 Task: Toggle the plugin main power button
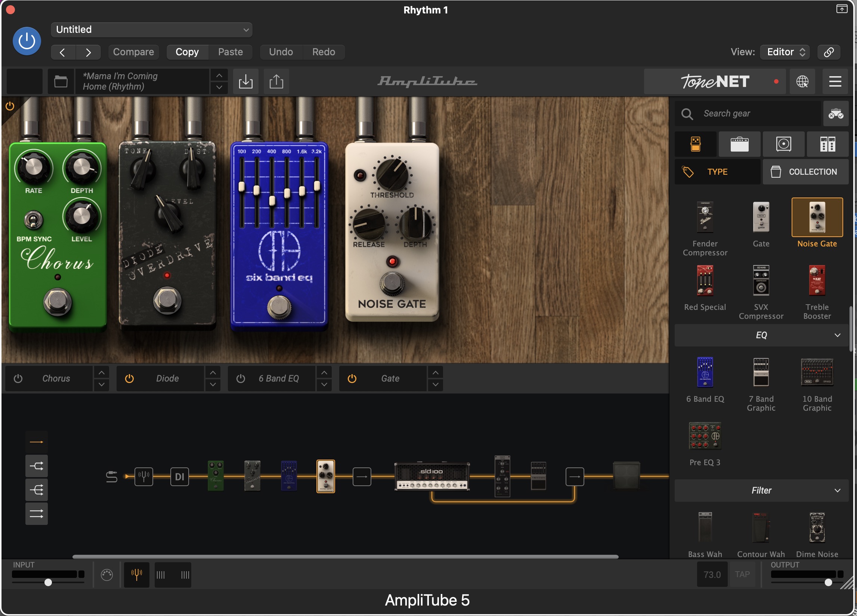click(x=27, y=41)
